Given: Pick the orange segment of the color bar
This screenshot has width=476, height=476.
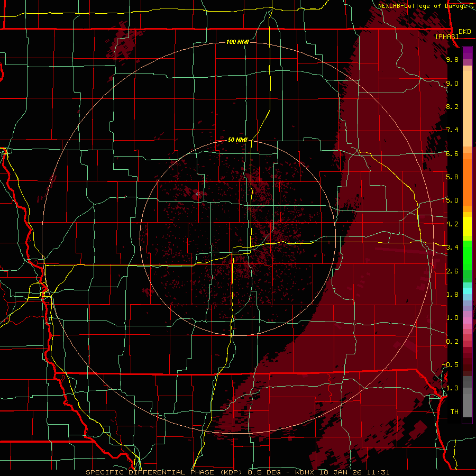Looking at the screenshot, I should [467, 183].
